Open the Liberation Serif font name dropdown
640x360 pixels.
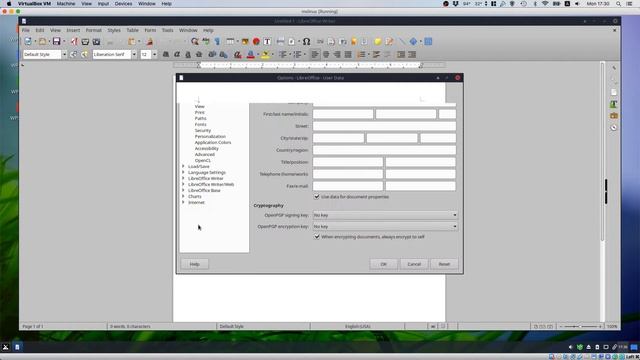tap(134, 54)
